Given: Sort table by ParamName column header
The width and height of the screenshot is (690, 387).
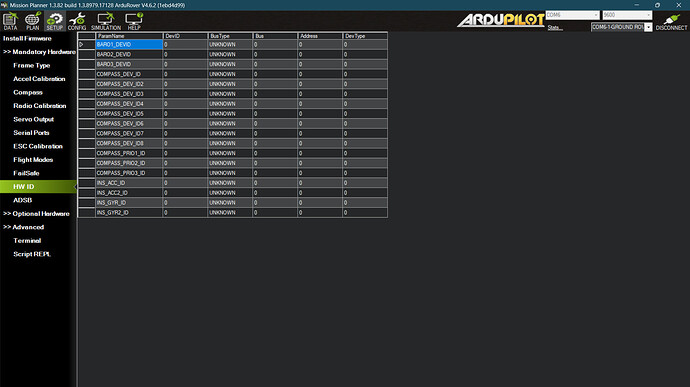Looking at the screenshot, I should [x=129, y=36].
